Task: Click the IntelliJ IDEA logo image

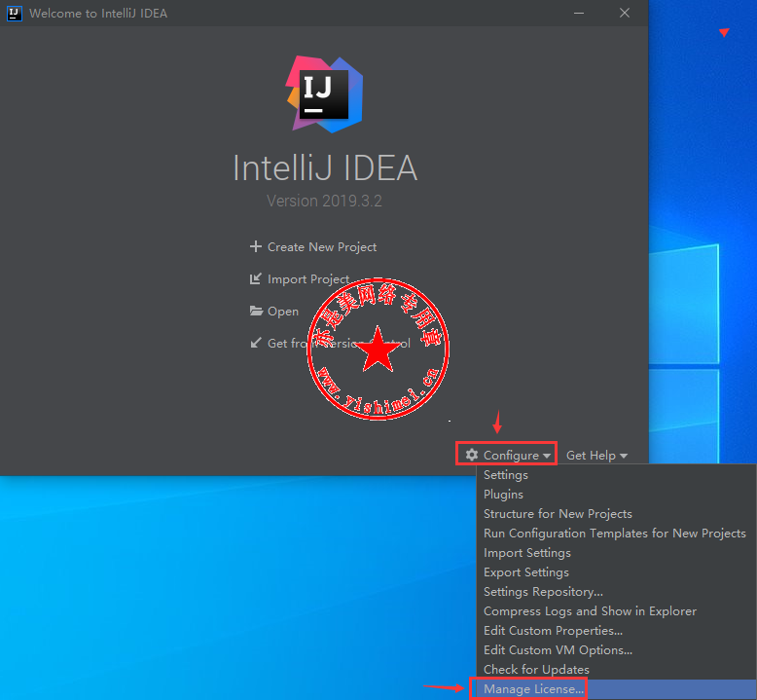Action: [324, 94]
